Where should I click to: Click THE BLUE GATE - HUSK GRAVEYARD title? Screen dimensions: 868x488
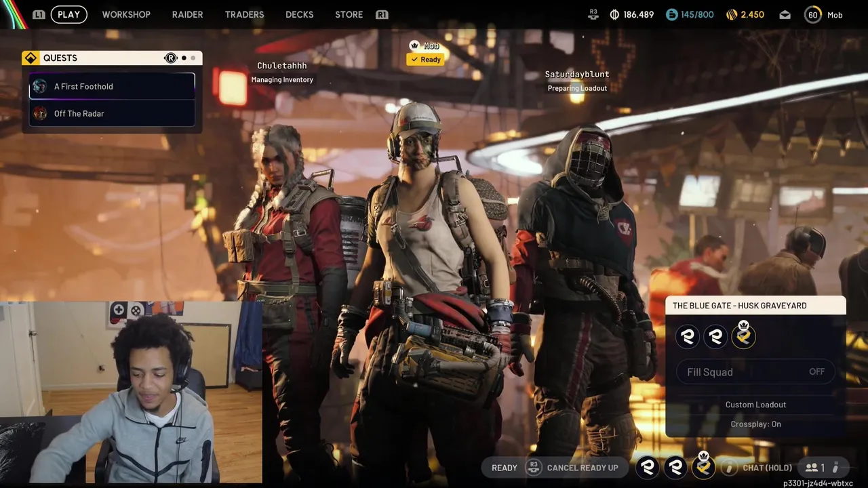pos(739,306)
